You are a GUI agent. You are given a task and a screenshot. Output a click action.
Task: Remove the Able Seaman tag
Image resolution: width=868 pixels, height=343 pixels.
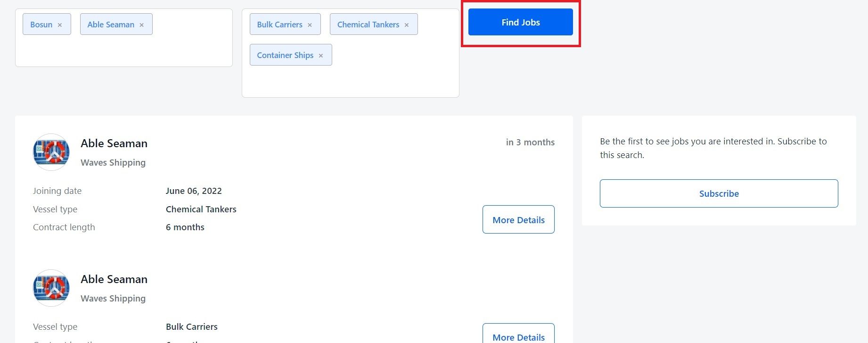[x=141, y=25]
